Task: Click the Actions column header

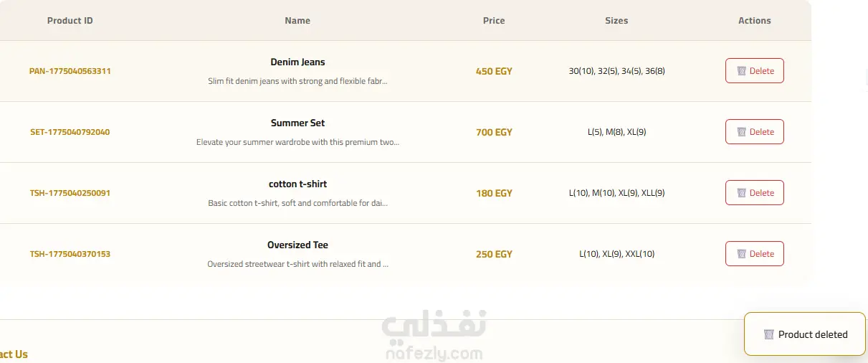Action: tap(755, 21)
